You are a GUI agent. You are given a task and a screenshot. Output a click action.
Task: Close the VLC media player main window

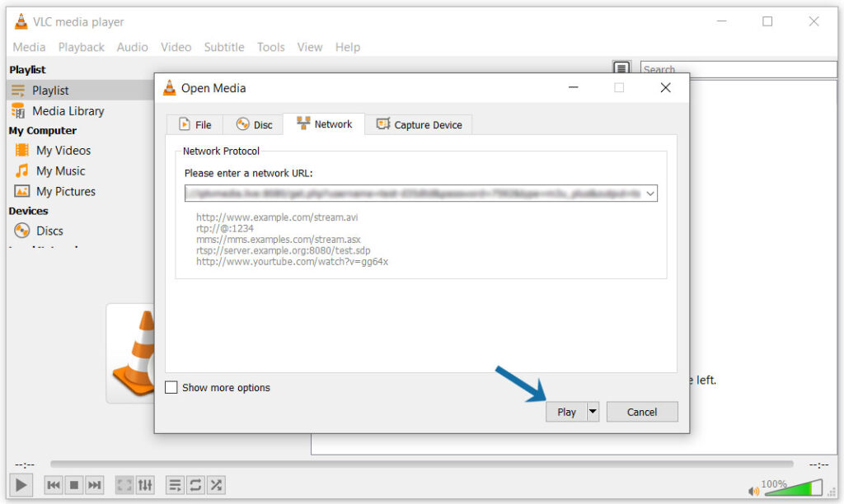814,21
